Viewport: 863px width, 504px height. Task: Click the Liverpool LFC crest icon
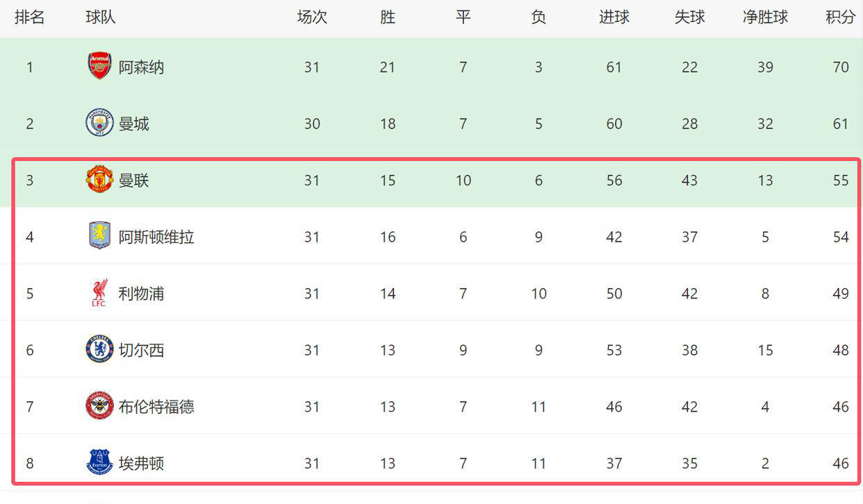click(x=99, y=293)
